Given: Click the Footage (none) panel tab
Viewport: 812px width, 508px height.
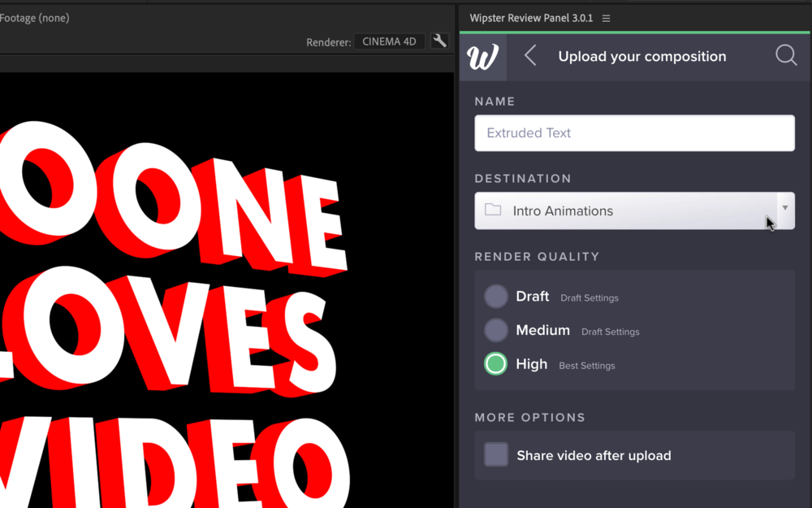Looking at the screenshot, I should point(34,18).
